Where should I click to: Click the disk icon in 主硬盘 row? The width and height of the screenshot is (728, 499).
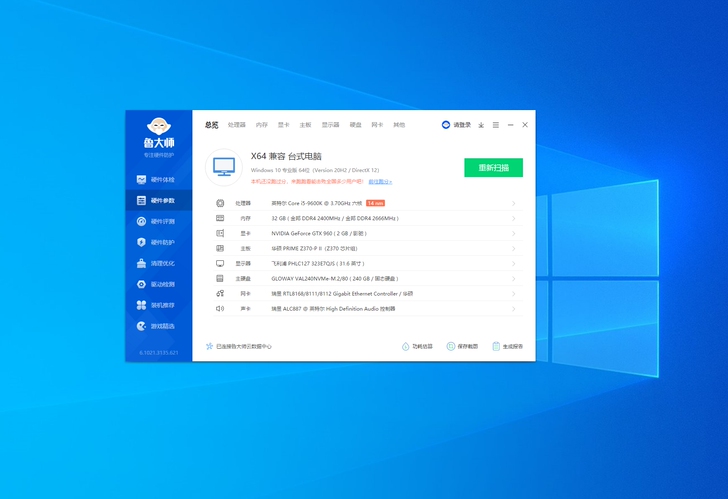point(220,279)
